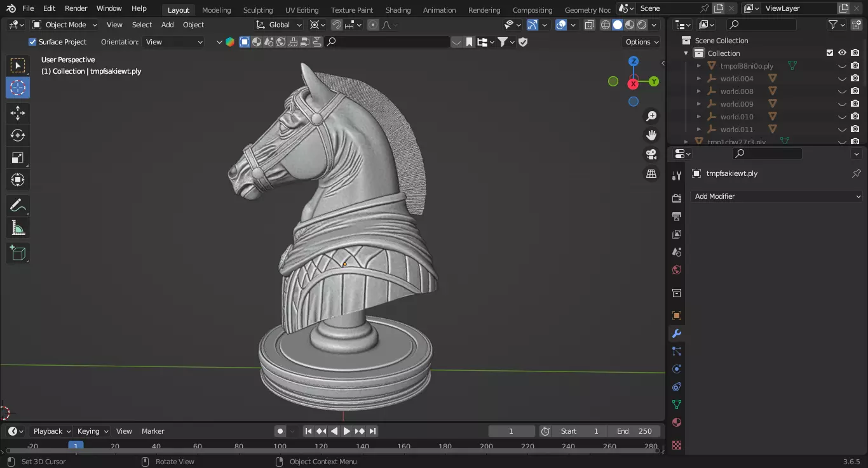
Task: Open the Object Data properties tab
Action: pos(677,404)
